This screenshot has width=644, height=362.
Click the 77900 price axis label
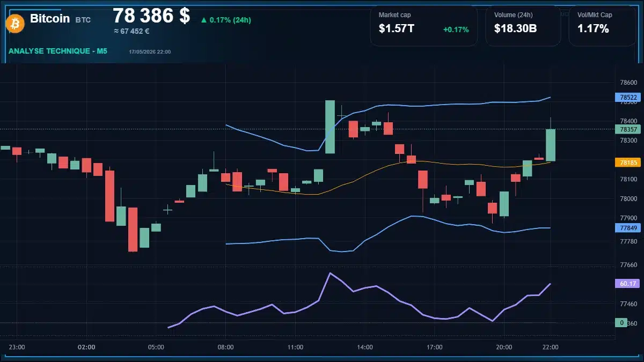628,218
